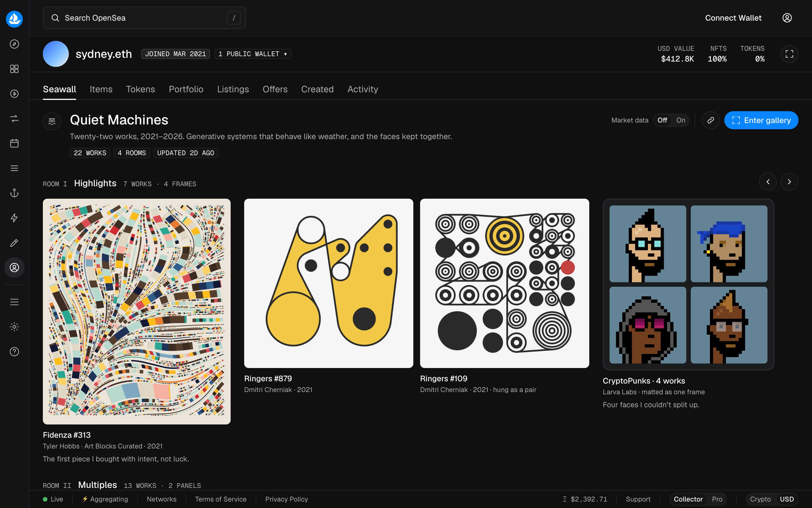Copy gallery link with chain icon
812x508 pixels.
click(710, 120)
